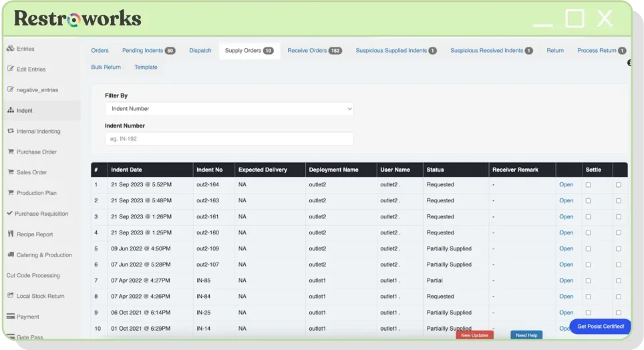The width and height of the screenshot is (644, 350).
Task: Select the last-column checkbox for out2-107
Action: (619, 265)
